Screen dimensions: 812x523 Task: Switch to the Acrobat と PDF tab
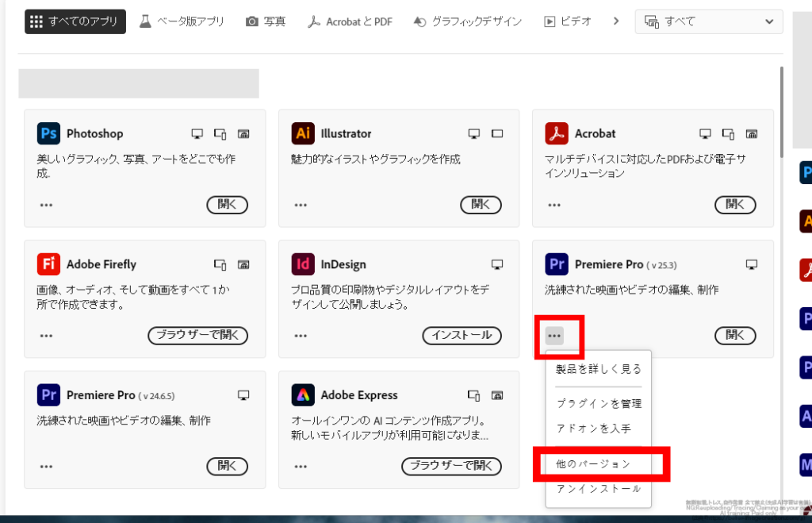[x=350, y=21]
